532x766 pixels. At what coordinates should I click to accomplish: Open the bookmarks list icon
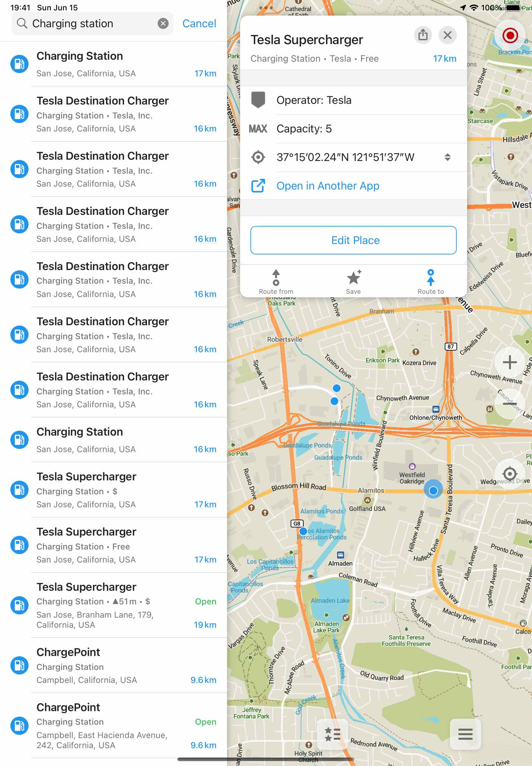(332, 734)
